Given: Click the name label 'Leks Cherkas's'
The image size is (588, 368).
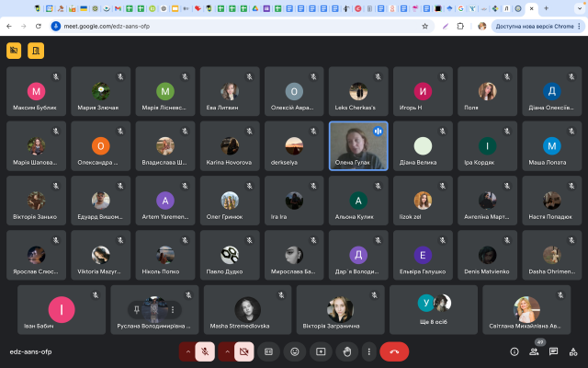Looking at the screenshot, I should click(356, 108).
